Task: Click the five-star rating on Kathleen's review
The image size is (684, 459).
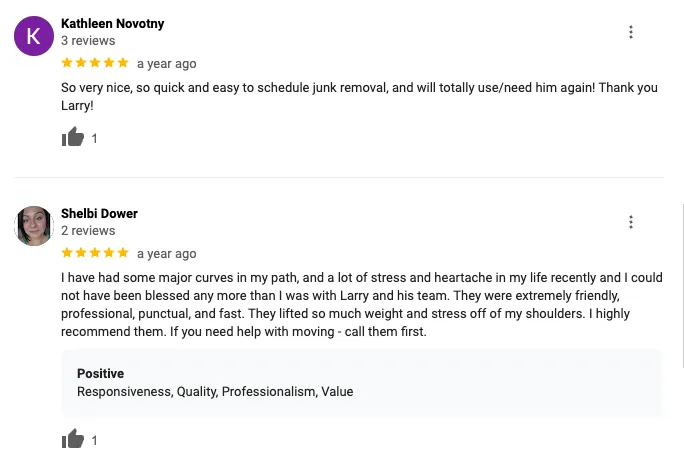Action: point(95,63)
